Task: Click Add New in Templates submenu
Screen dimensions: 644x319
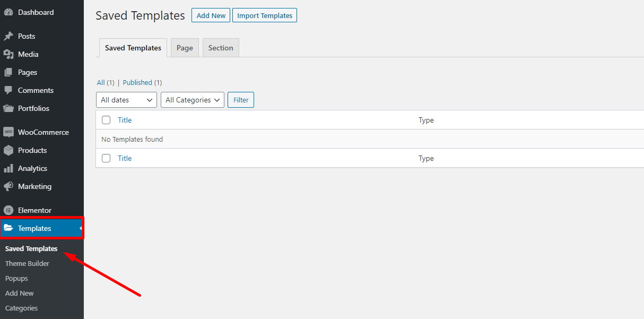Action: [19, 293]
